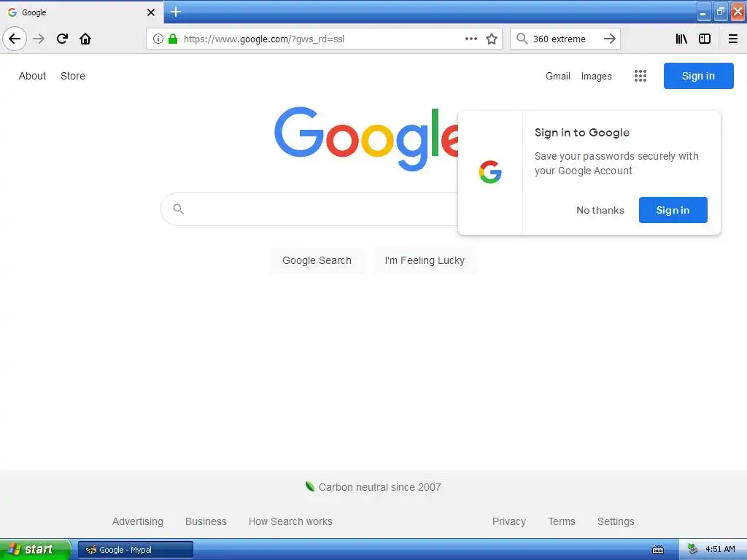The image size is (747, 560).
Task: Click the top-right Sign in button
Action: [698, 76]
